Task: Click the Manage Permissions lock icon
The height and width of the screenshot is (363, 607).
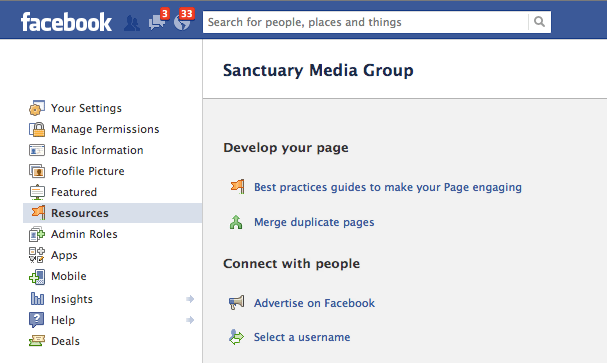Action: pyautogui.click(x=37, y=129)
